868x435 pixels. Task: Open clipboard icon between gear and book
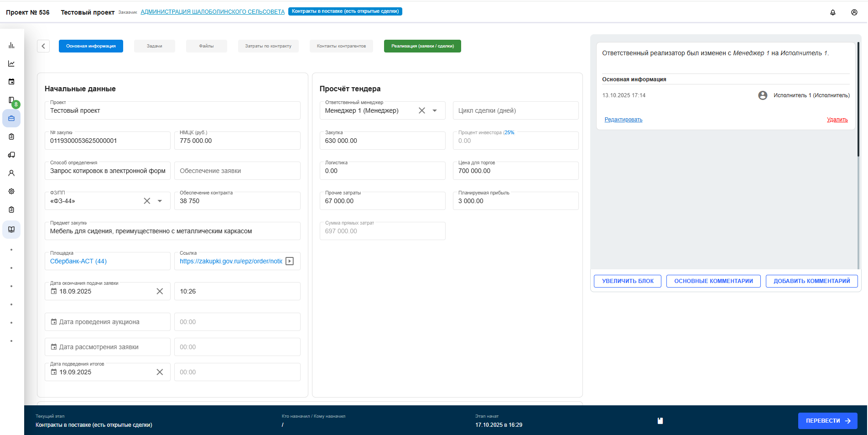tap(11, 210)
